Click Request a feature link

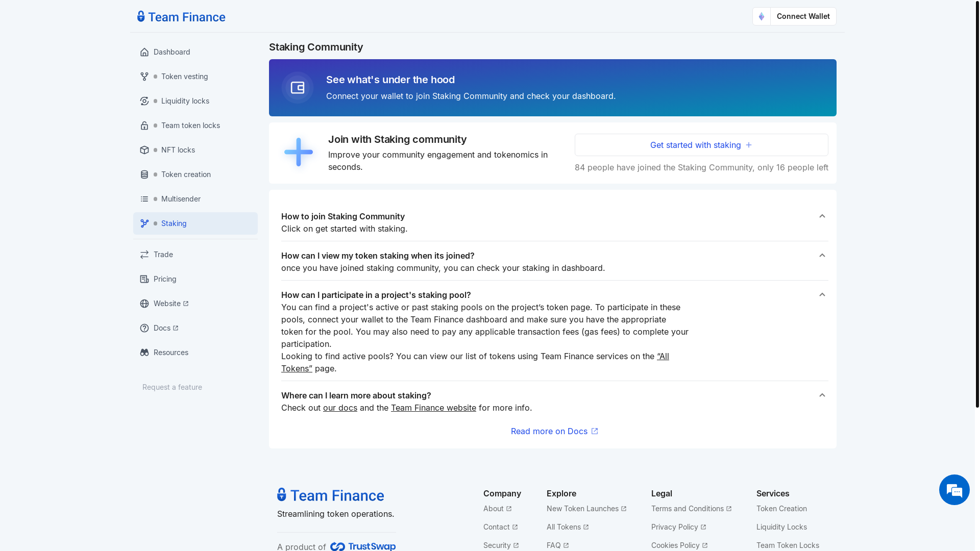click(x=172, y=387)
